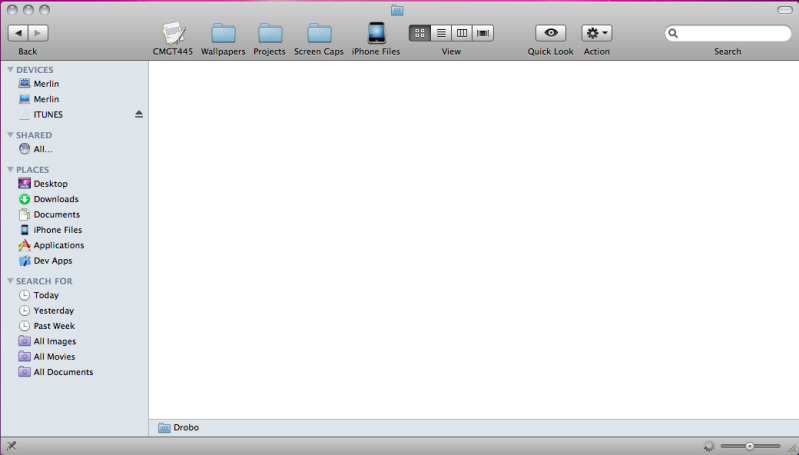This screenshot has height=455, width=799.
Task: Click the folder proxy icon in title bar
Action: [x=397, y=10]
